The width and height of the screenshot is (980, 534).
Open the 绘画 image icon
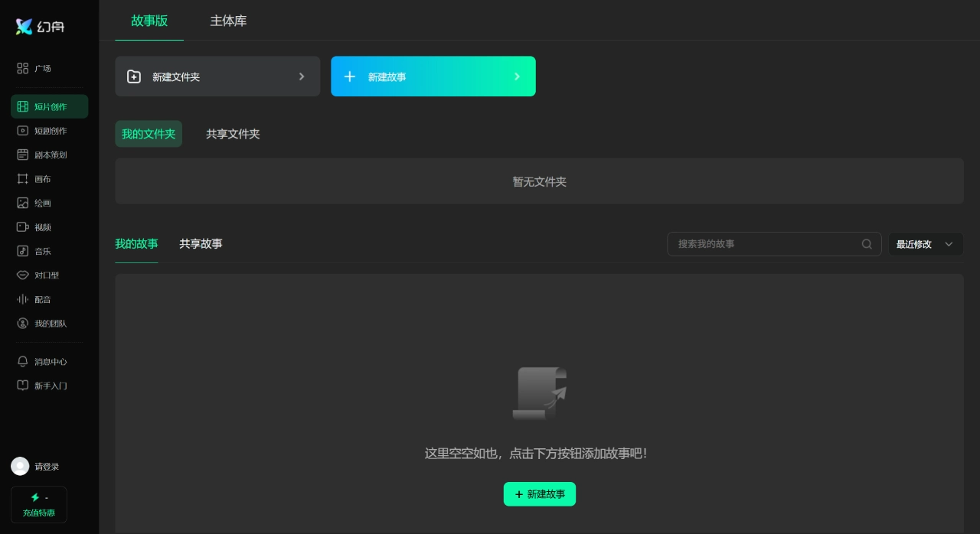click(23, 203)
